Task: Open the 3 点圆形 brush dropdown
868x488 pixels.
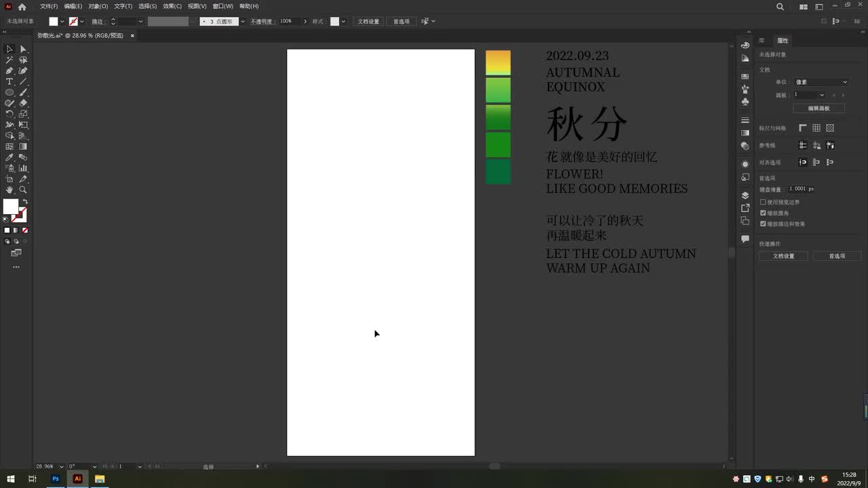Action: coord(243,22)
